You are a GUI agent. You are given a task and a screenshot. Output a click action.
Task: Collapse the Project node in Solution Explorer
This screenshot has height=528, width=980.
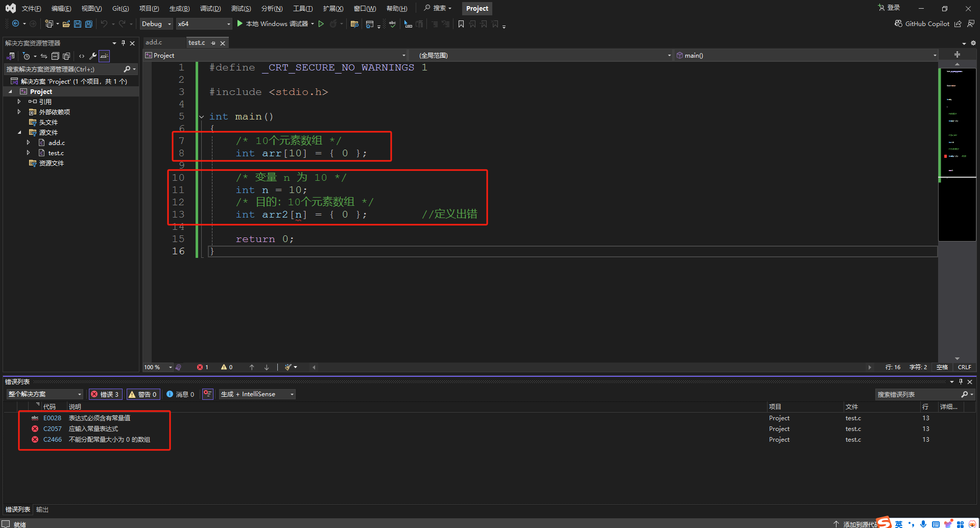click(11, 92)
